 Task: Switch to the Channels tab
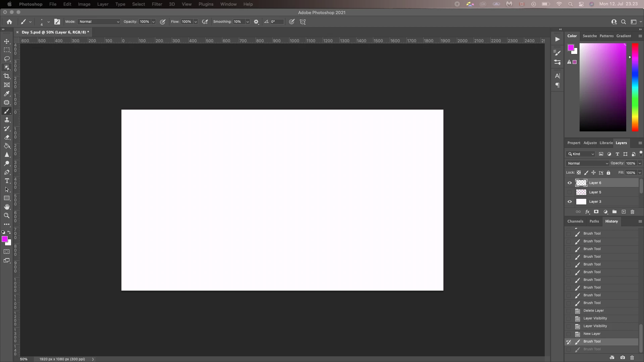(x=575, y=221)
